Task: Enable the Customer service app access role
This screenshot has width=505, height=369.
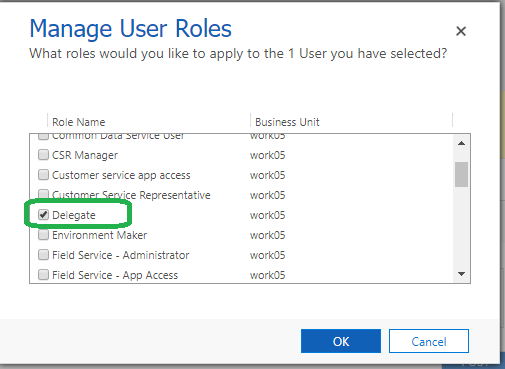Action: (43, 175)
